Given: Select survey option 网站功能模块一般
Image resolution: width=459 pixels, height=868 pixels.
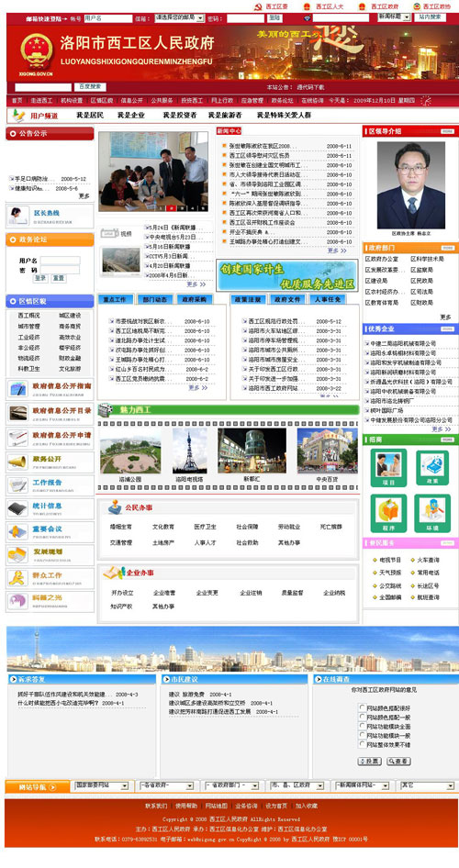Looking at the screenshot, I should click(363, 735).
